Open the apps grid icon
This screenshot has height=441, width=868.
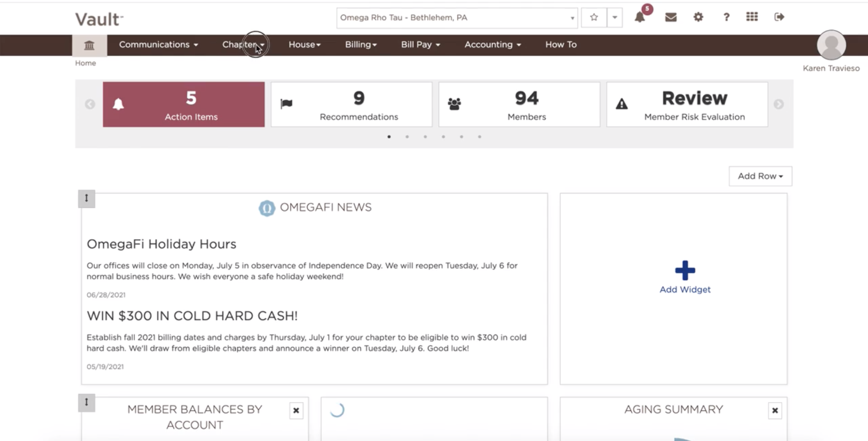752,17
